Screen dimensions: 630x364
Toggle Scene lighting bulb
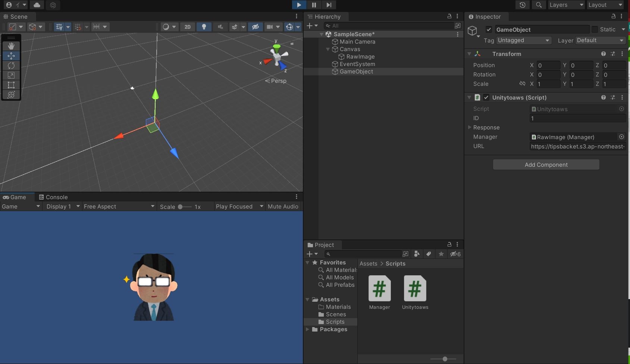204,27
